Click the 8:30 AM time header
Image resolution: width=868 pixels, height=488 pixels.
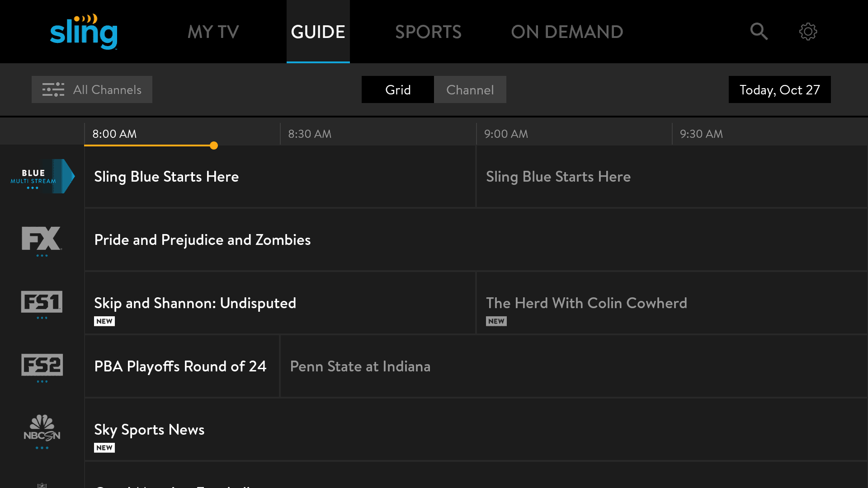(310, 134)
